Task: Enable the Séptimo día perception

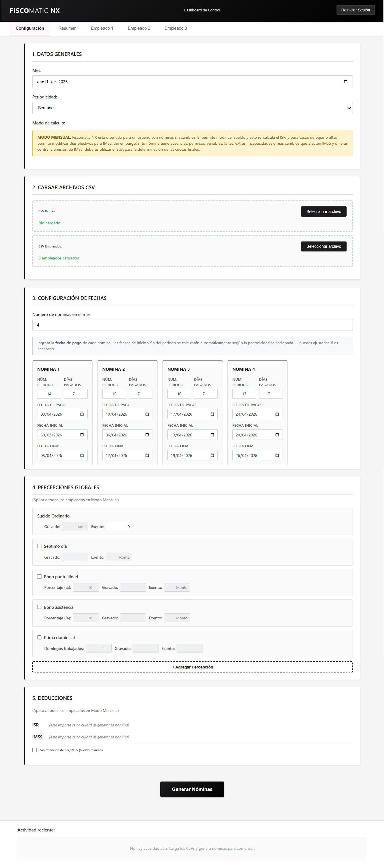Action: pos(39,546)
